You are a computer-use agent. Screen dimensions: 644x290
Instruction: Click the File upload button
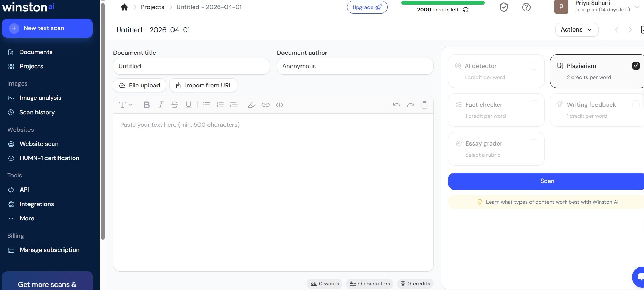click(139, 85)
